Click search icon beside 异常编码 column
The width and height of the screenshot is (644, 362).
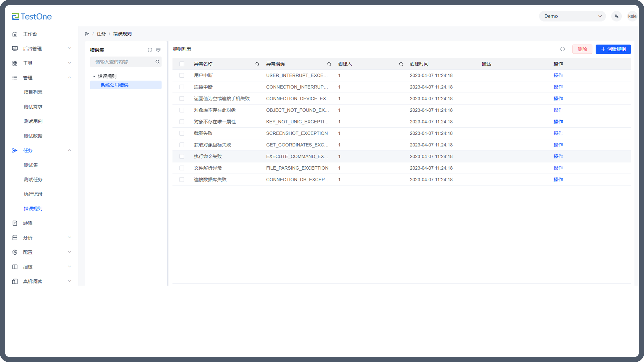click(329, 64)
